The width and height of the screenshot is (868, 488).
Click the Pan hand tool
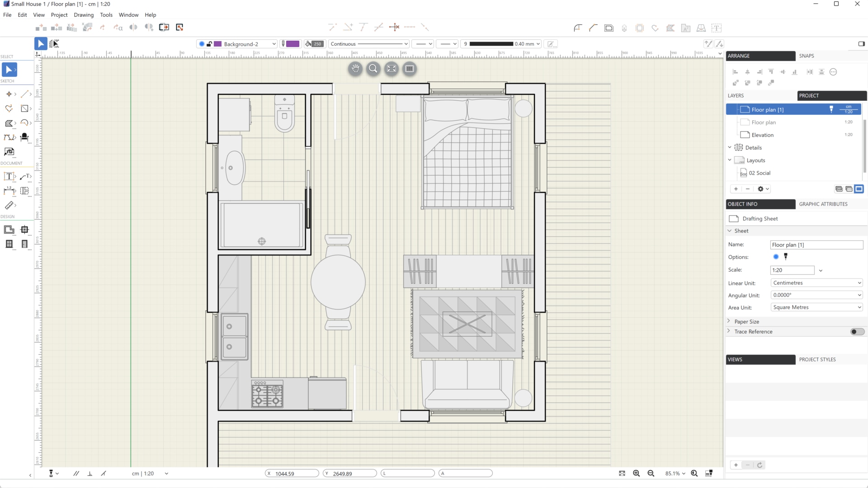point(355,69)
